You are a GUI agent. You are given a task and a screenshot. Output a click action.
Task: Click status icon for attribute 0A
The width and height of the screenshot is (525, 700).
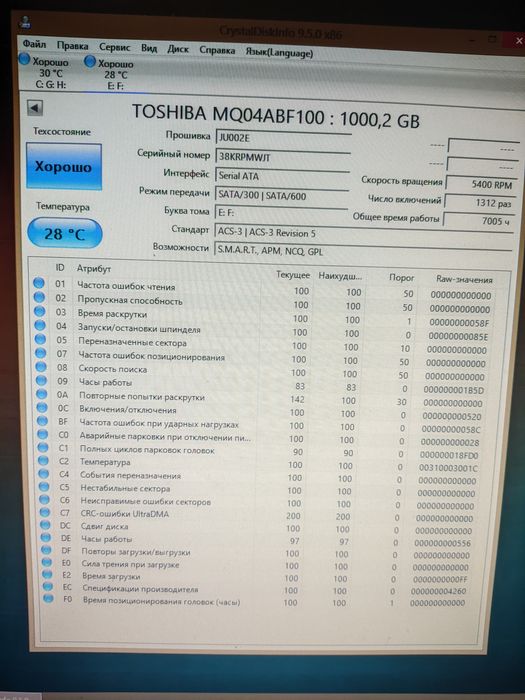click(42, 394)
